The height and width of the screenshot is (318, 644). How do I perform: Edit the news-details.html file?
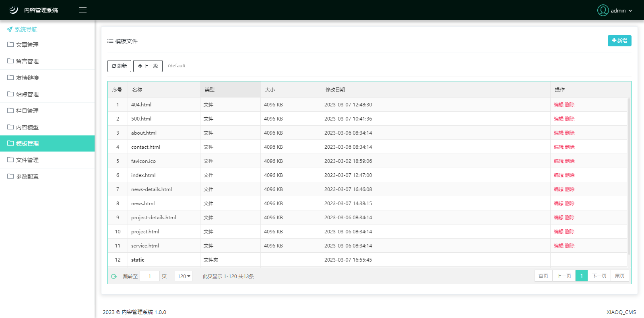[559, 189]
